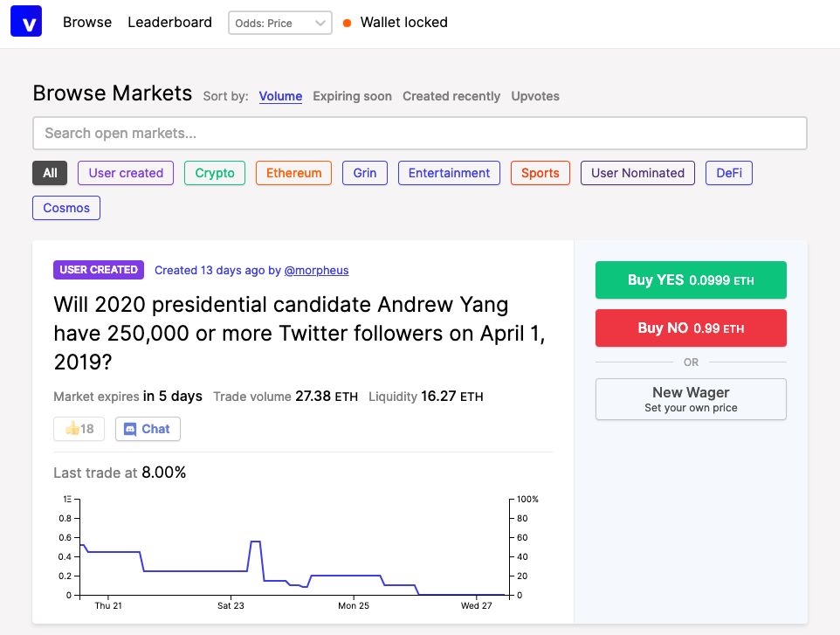Viewport: 840px width, 635px height.
Task: Click the Browse Markets heading
Action: pos(113,93)
